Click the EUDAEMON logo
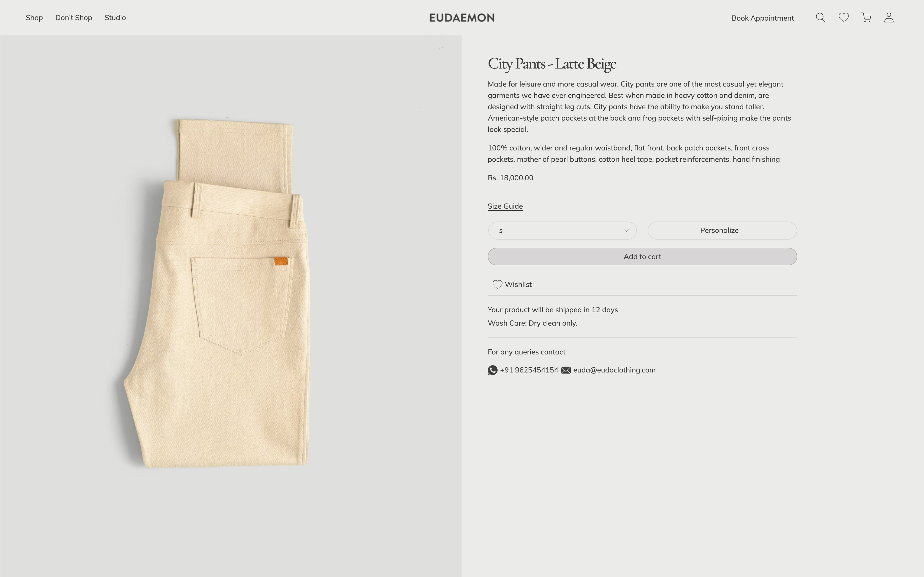Screen dimensions: 924x577 click(462, 17)
